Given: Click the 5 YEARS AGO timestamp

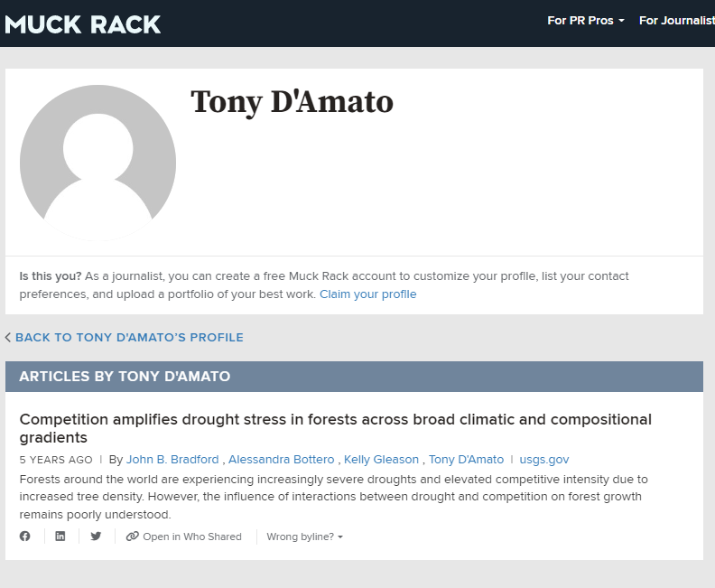Looking at the screenshot, I should pyautogui.click(x=56, y=460).
